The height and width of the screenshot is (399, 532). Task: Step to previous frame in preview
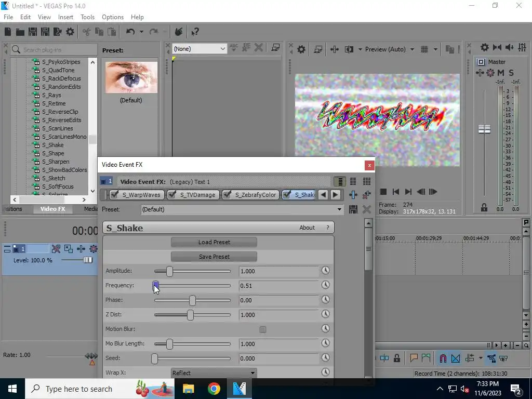[x=421, y=192]
